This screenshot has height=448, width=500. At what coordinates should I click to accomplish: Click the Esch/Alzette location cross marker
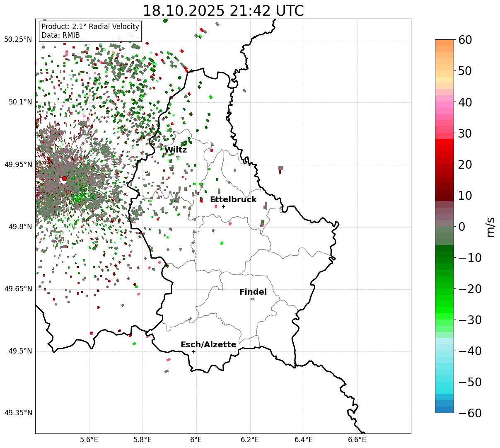click(193, 351)
